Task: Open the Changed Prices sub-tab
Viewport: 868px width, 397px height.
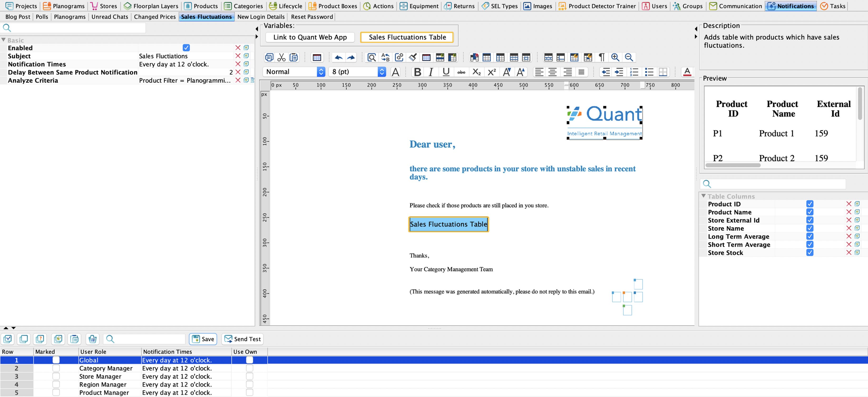Action: pyautogui.click(x=155, y=17)
